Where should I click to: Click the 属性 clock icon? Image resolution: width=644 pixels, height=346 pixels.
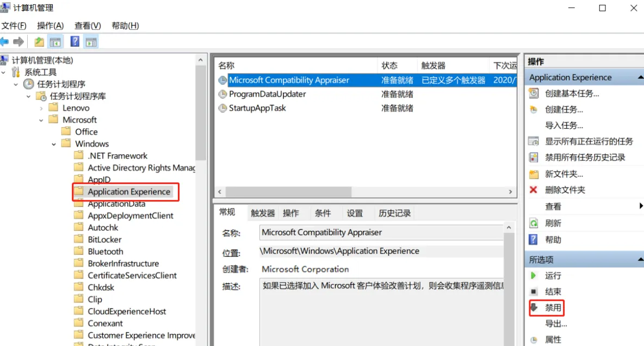click(534, 340)
